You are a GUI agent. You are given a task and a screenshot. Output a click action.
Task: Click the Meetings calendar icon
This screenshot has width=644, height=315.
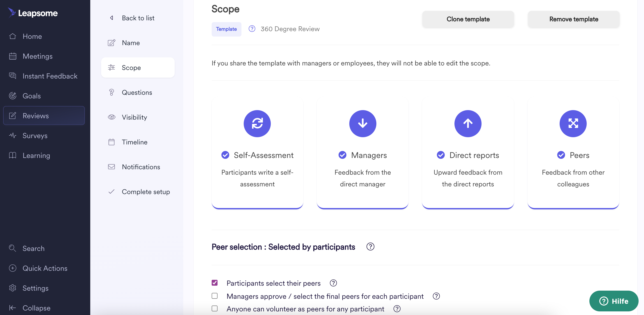[12, 56]
